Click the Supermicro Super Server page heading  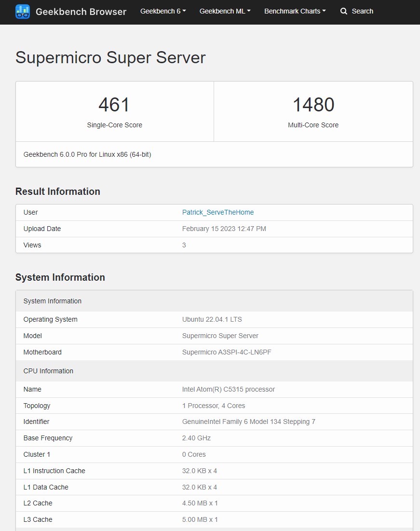pos(110,57)
